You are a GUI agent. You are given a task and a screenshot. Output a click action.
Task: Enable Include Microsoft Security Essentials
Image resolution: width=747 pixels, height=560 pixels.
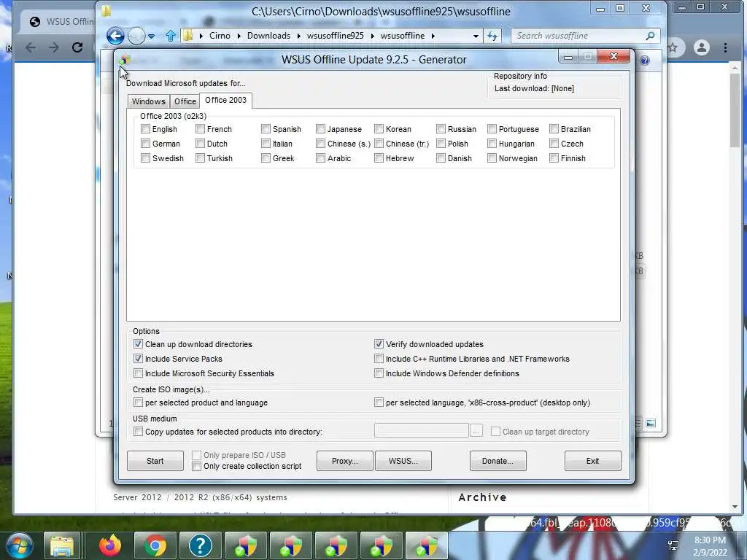138,373
